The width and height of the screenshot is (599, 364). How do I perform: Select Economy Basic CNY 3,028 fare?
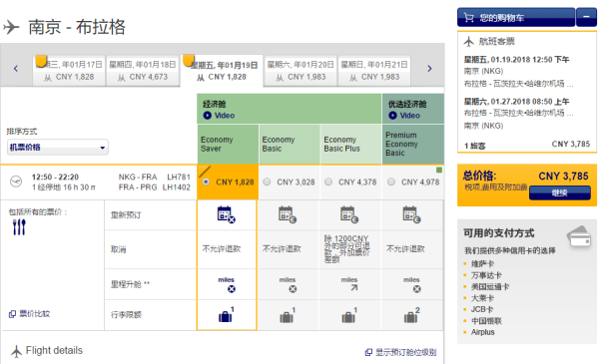coord(267,182)
